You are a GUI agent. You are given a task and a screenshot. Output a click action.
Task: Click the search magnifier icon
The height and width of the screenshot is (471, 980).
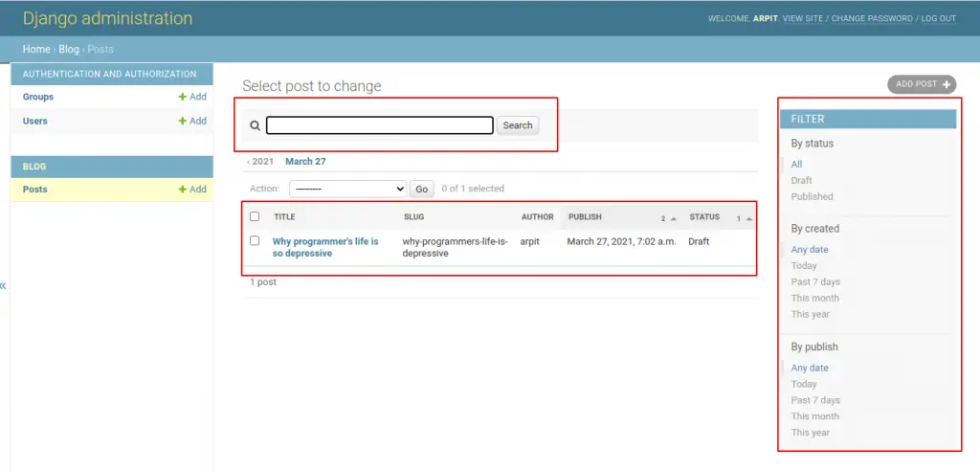(x=255, y=125)
